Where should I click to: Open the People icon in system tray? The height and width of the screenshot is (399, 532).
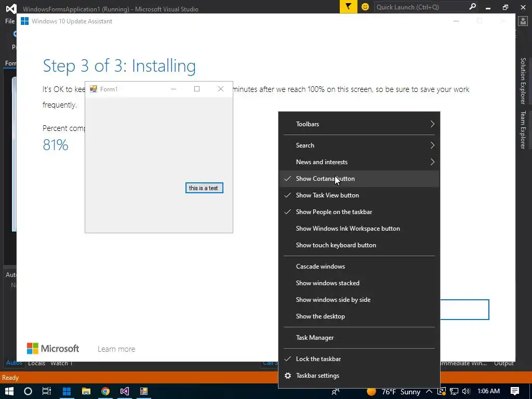pyautogui.click(x=335, y=392)
